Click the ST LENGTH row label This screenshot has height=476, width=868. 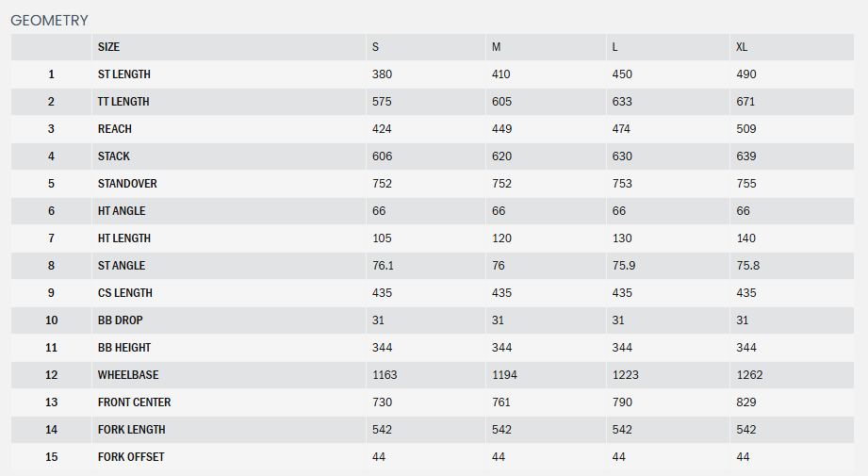[x=124, y=74]
